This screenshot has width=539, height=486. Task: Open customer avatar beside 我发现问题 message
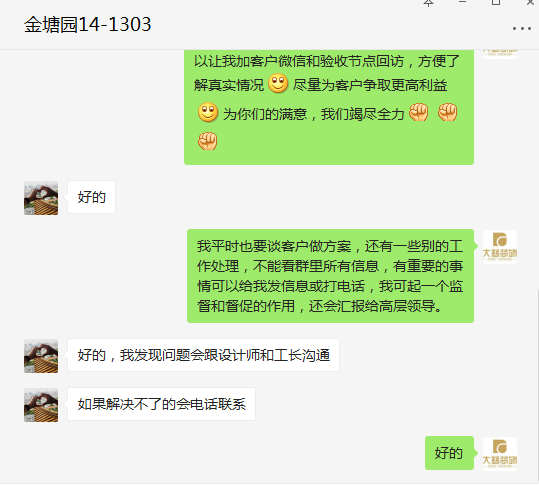(x=41, y=356)
